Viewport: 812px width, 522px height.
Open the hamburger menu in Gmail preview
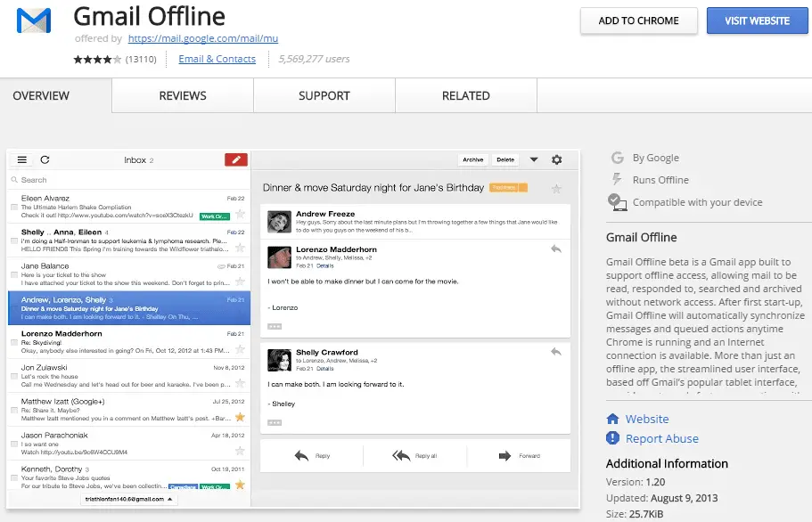21,159
